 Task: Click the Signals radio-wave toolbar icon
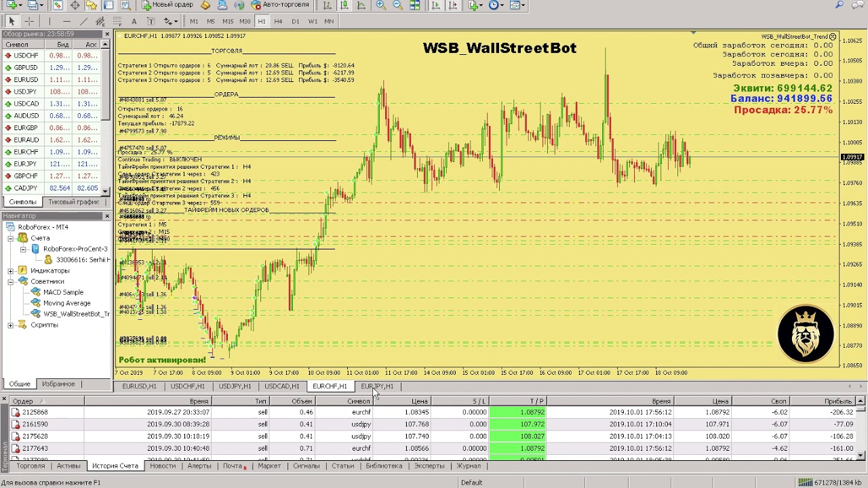pyautogui.click(x=239, y=5)
